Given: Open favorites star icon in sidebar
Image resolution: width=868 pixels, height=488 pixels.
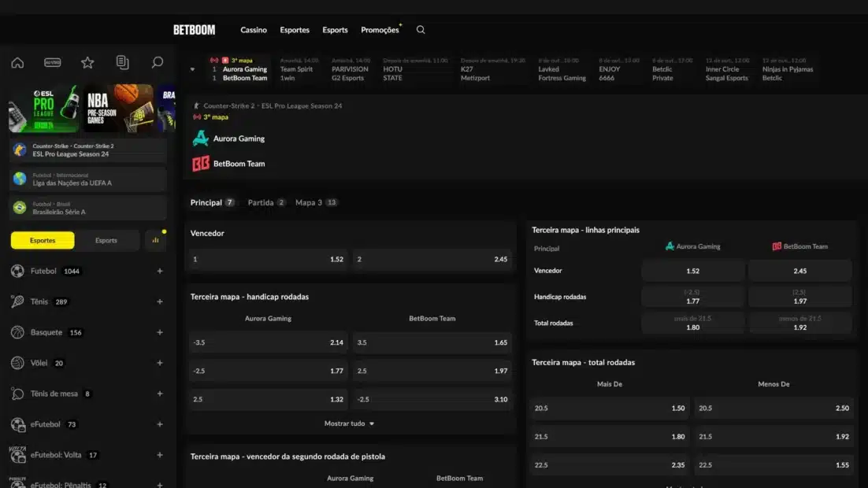Looking at the screenshot, I should pos(87,62).
